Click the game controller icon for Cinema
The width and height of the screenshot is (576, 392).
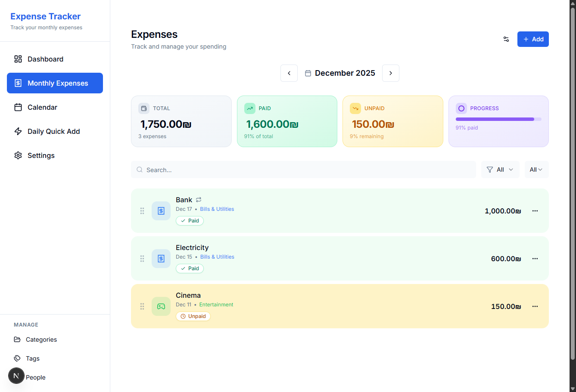(x=161, y=306)
